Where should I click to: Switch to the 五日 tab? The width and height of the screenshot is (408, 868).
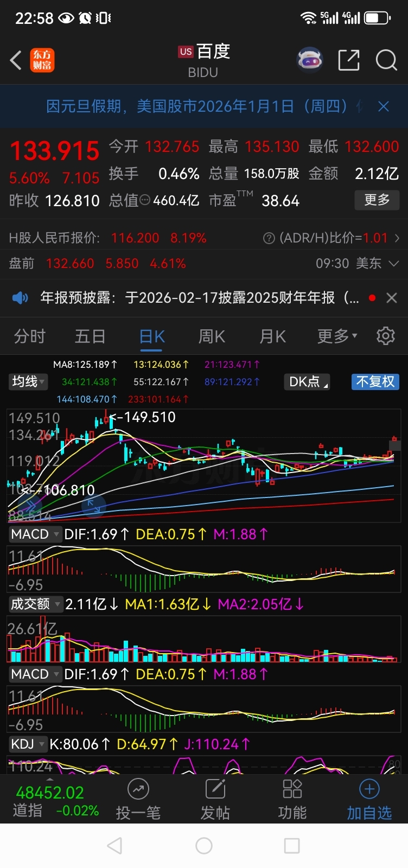click(x=90, y=336)
